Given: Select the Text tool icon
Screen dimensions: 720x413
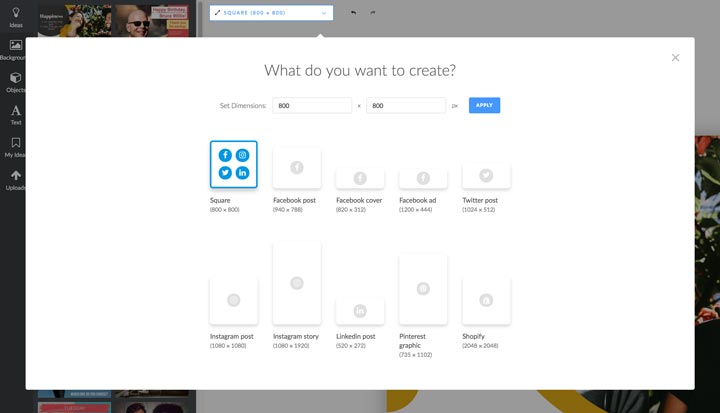Looking at the screenshot, I should pos(16,110).
